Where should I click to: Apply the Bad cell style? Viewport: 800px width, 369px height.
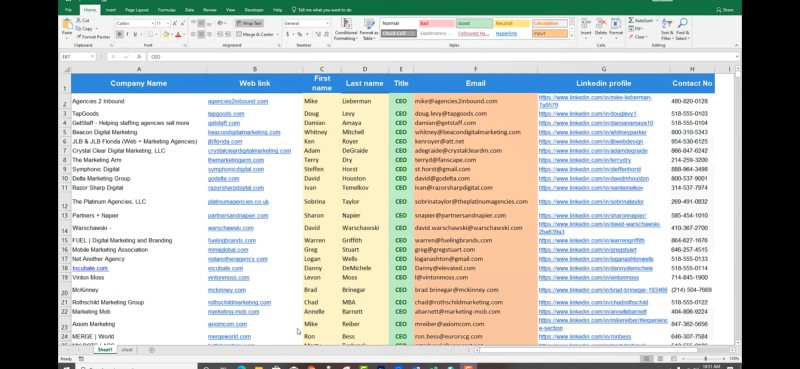[437, 23]
